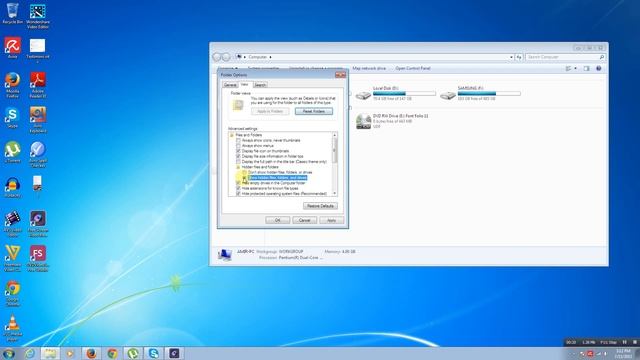Click Map network drive in Explorer
This screenshot has width=640, height=360.
pyautogui.click(x=369, y=69)
